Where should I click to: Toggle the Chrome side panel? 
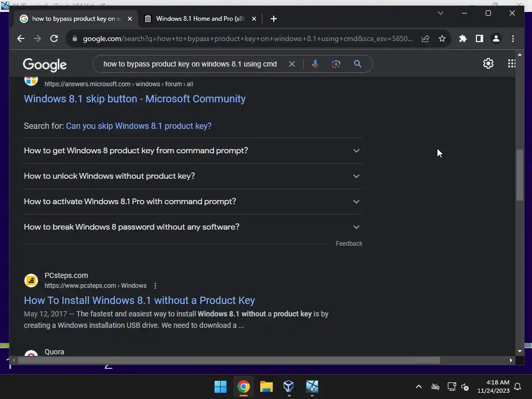pyautogui.click(x=480, y=38)
